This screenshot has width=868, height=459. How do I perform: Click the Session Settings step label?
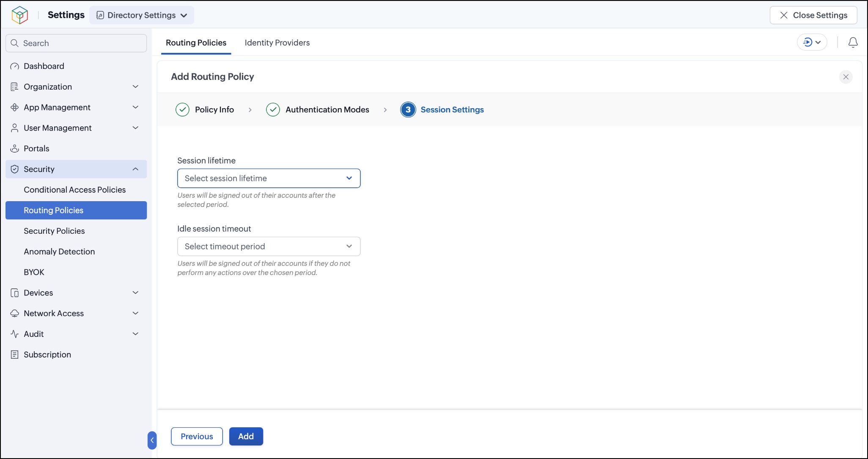tap(452, 110)
